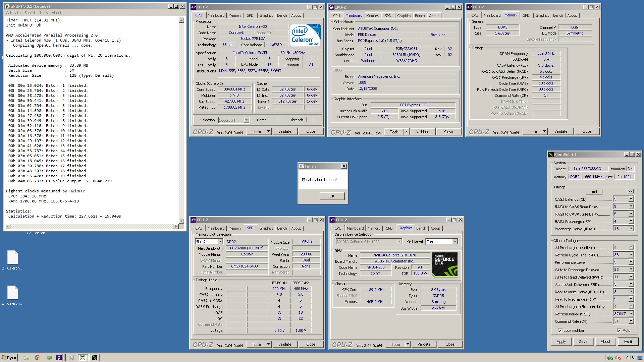Open Tools dropdown arrow in CPU-Z CPU window

tap(268, 131)
